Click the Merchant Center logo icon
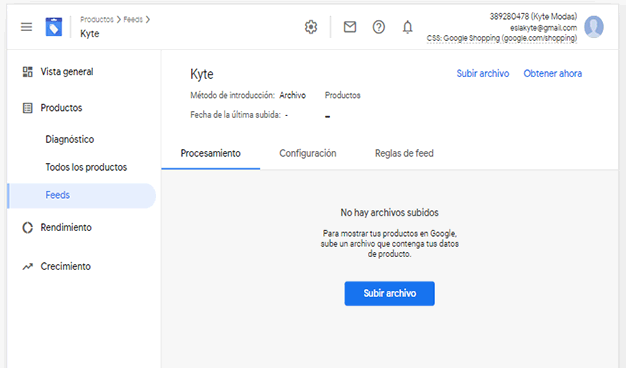The image size is (626, 368). (x=53, y=27)
